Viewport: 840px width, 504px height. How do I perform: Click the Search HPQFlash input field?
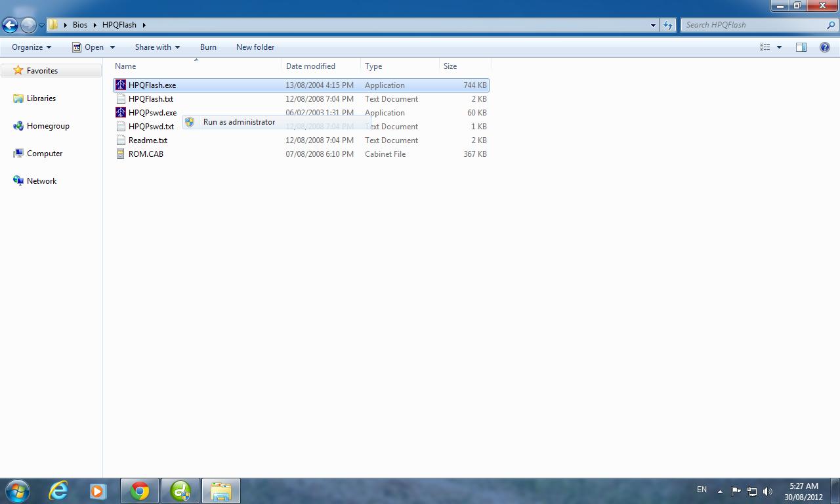pyautogui.click(x=755, y=25)
